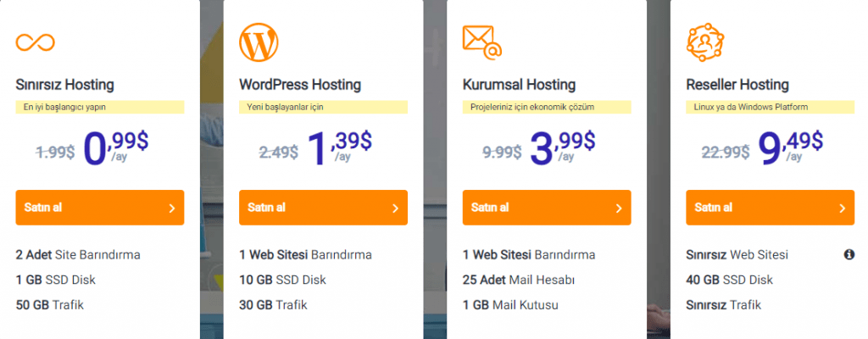Click the infinity icon for Sınırsız Hosting
Screen dimensions: 868x339
click(36, 42)
